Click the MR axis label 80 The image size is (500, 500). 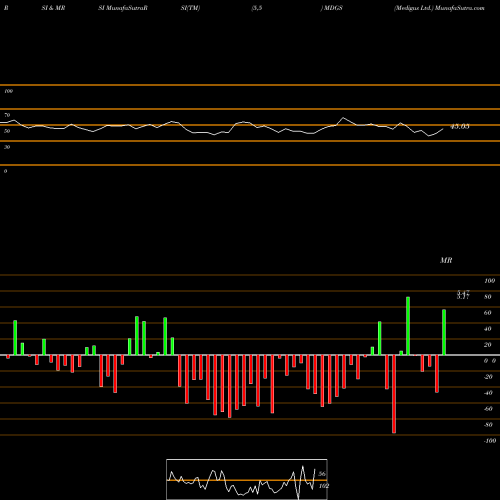(488, 297)
